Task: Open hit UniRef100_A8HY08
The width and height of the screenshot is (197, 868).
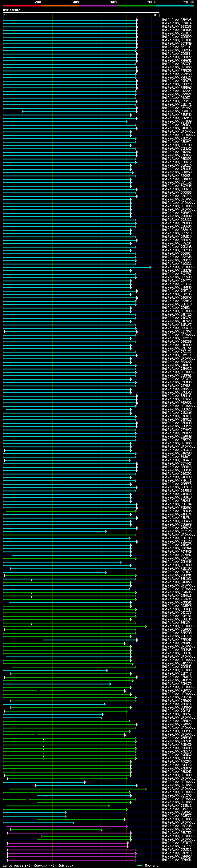Action: [x=177, y=20]
